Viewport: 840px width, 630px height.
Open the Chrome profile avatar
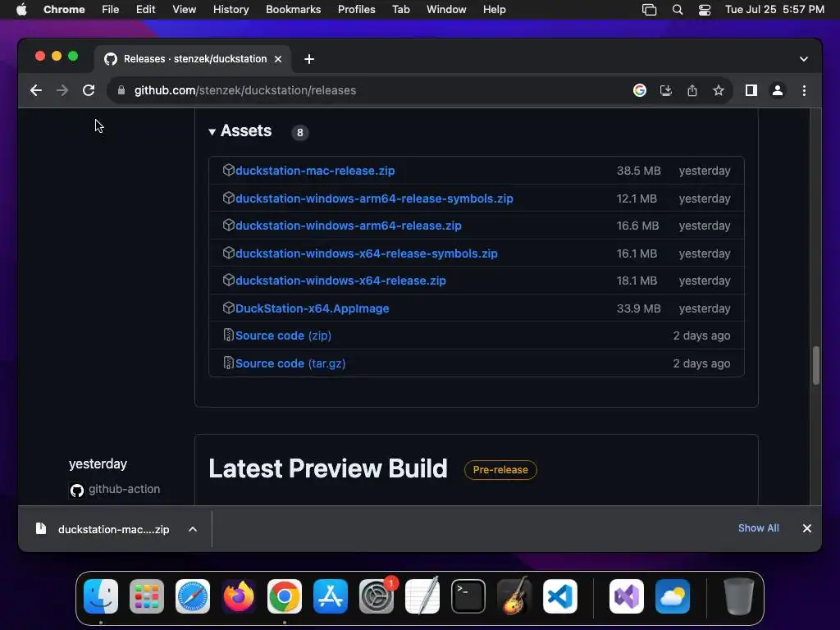[x=778, y=90]
